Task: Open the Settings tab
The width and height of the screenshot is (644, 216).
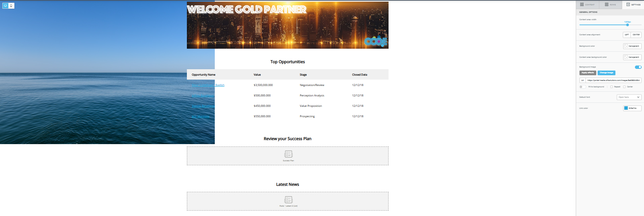Action: 633,4
